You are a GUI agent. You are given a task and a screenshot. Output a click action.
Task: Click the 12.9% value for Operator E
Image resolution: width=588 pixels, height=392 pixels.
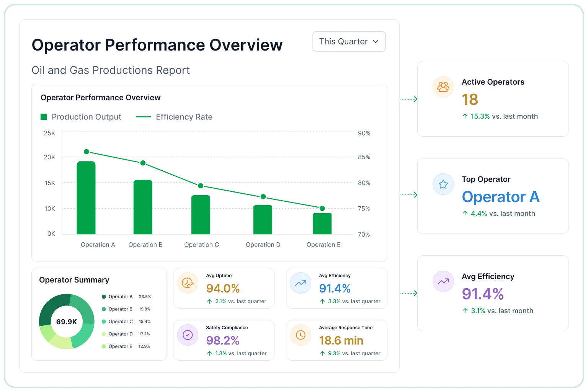coord(144,346)
